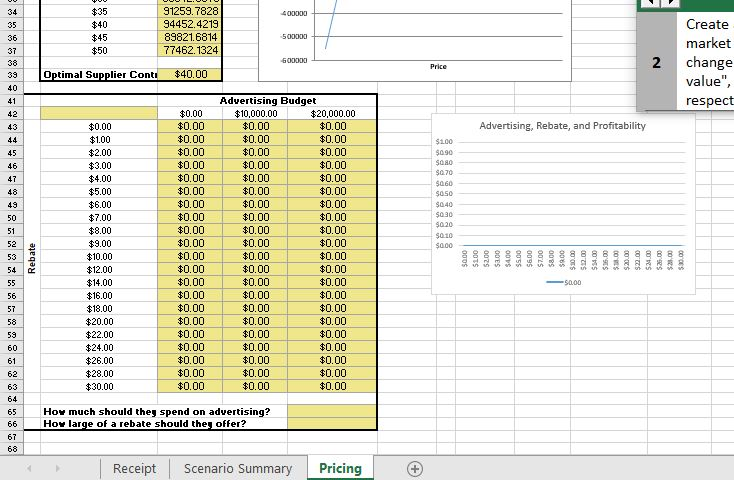This screenshot has width=734, height=480.
Task: Select row 67 by its row header
Action: coord(12,436)
